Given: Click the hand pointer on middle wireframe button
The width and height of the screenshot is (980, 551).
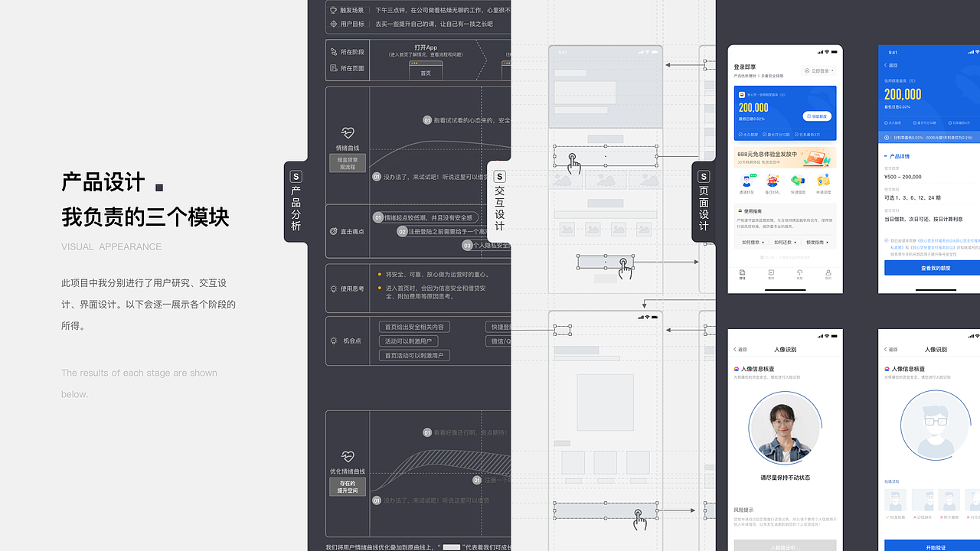Looking at the screenshot, I should click(x=626, y=268).
